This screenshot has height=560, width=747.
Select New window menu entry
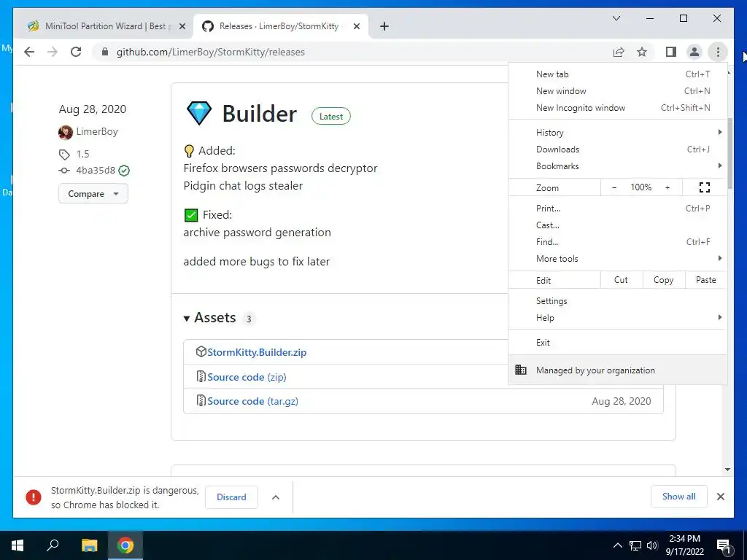pyautogui.click(x=618, y=91)
